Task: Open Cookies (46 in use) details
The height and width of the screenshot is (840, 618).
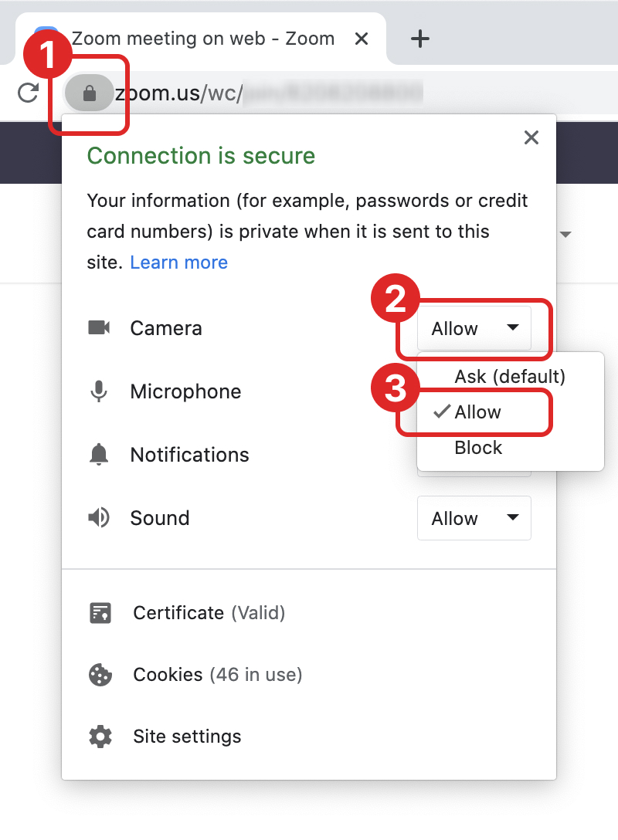Action: pos(217,675)
